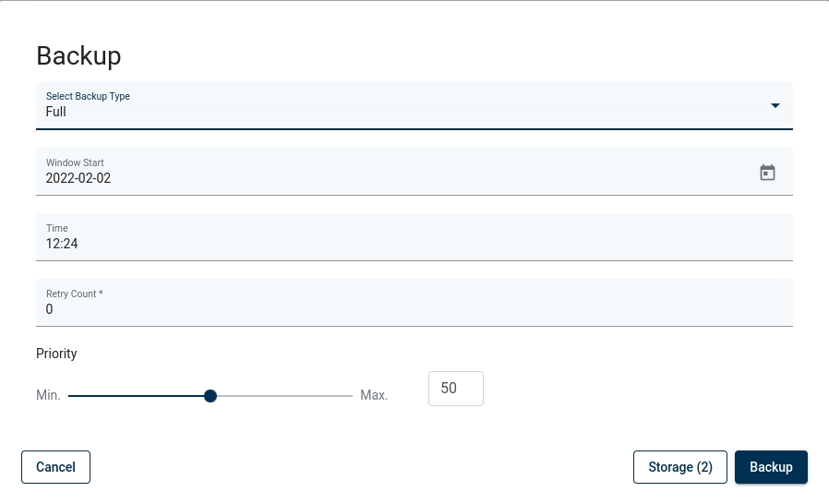
Task: Click the Priority section label
Action: [56, 354]
